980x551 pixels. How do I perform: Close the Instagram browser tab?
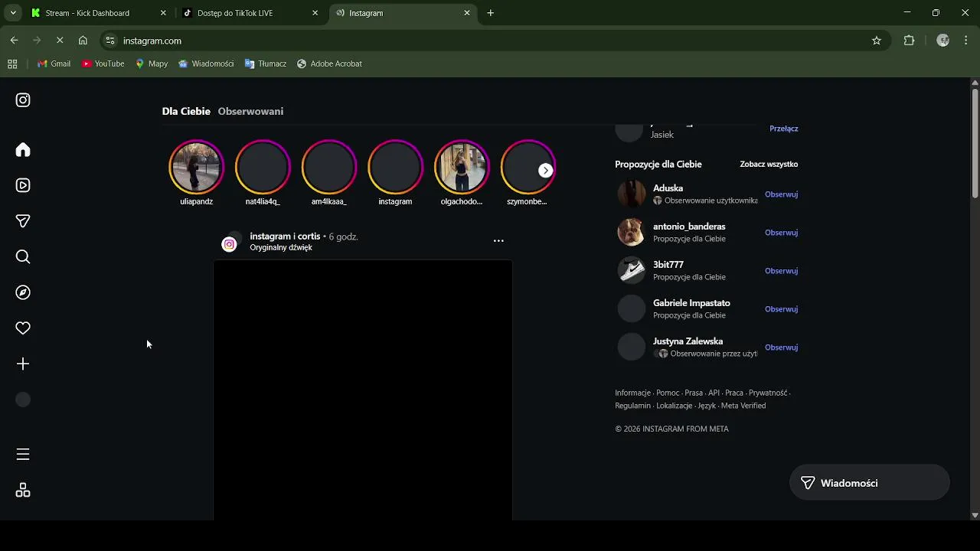pyautogui.click(x=467, y=13)
